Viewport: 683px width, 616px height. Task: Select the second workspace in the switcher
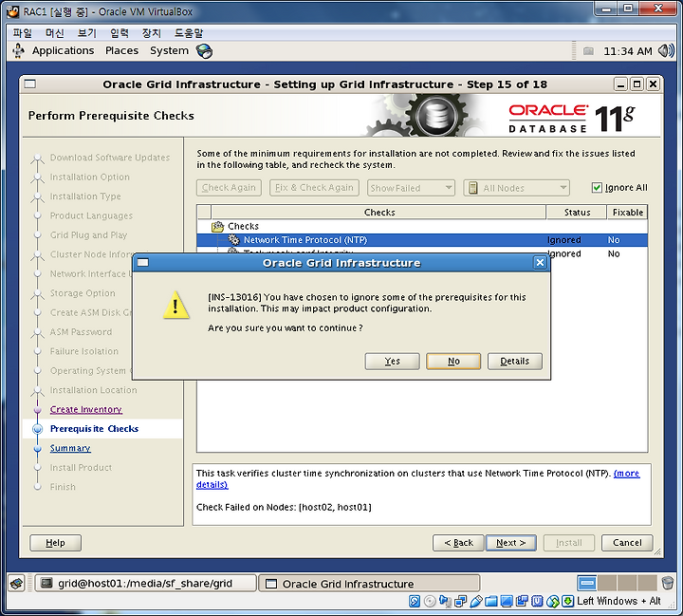[607, 583]
